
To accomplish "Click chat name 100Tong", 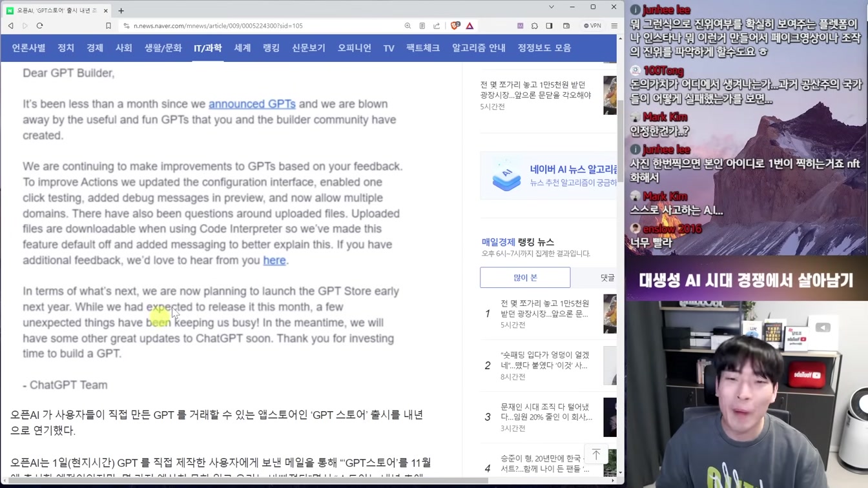I will pos(663,70).
